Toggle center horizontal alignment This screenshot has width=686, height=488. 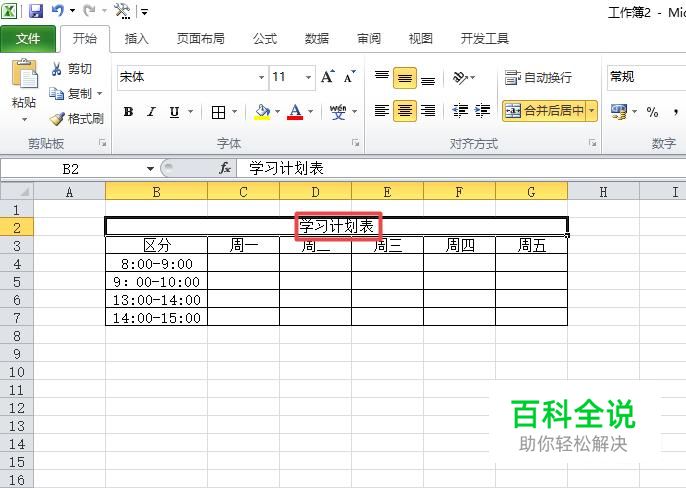(405, 111)
